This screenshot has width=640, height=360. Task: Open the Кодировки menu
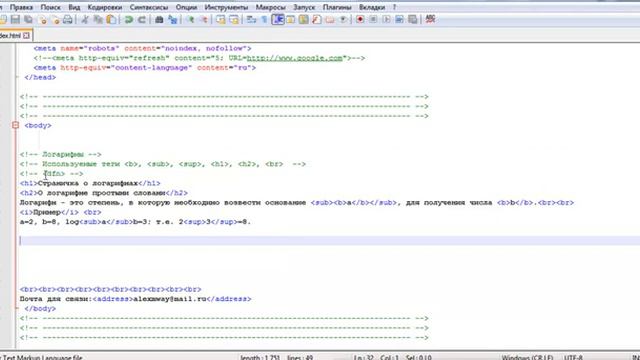click(x=104, y=7)
